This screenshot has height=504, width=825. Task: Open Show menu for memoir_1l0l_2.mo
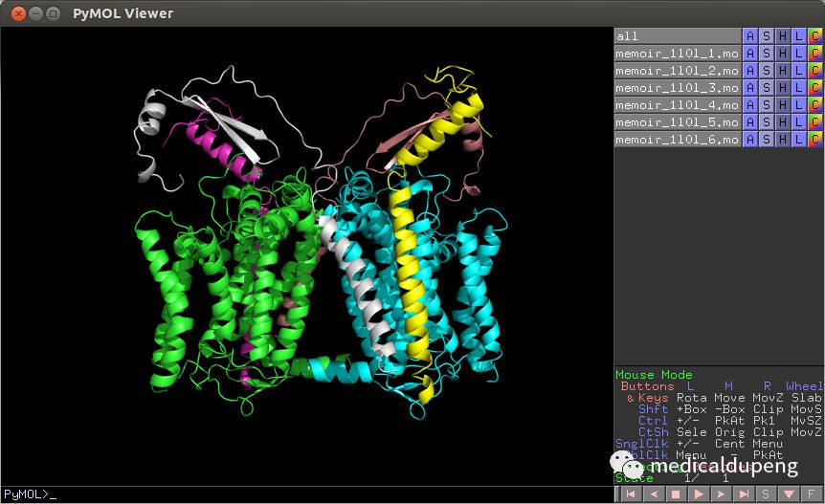767,71
